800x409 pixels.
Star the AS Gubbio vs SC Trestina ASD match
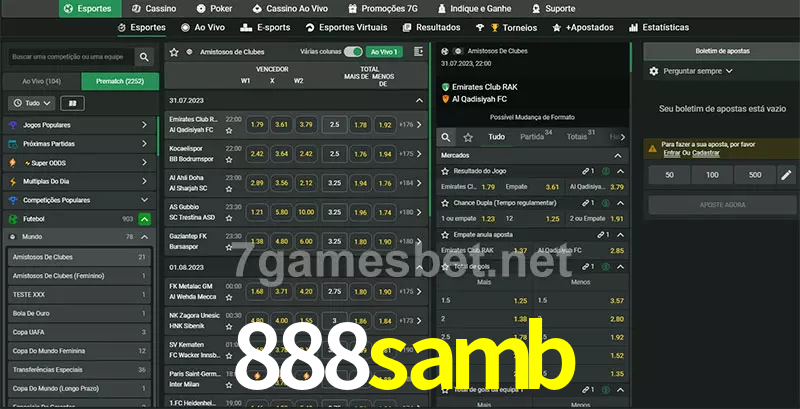[229, 218]
